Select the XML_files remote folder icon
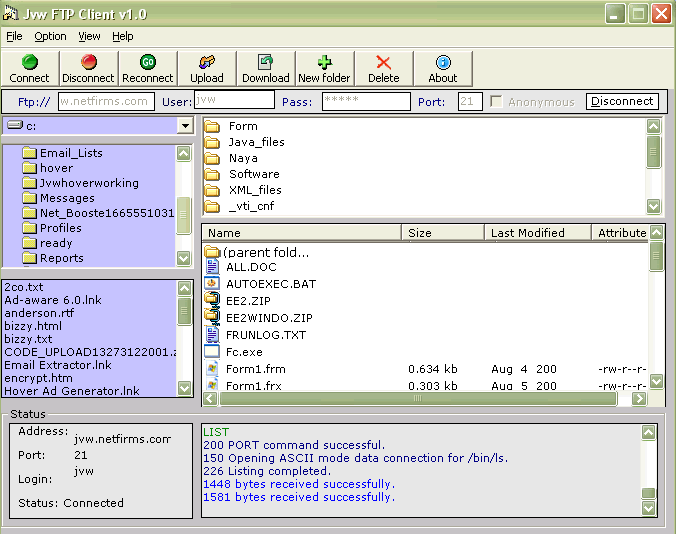The width and height of the screenshot is (676, 534). 212,190
